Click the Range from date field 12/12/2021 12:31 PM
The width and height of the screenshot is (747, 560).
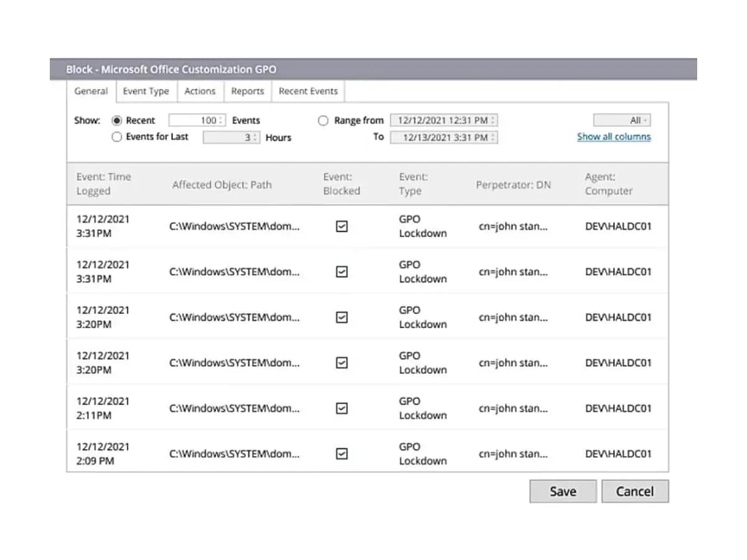[x=444, y=121]
